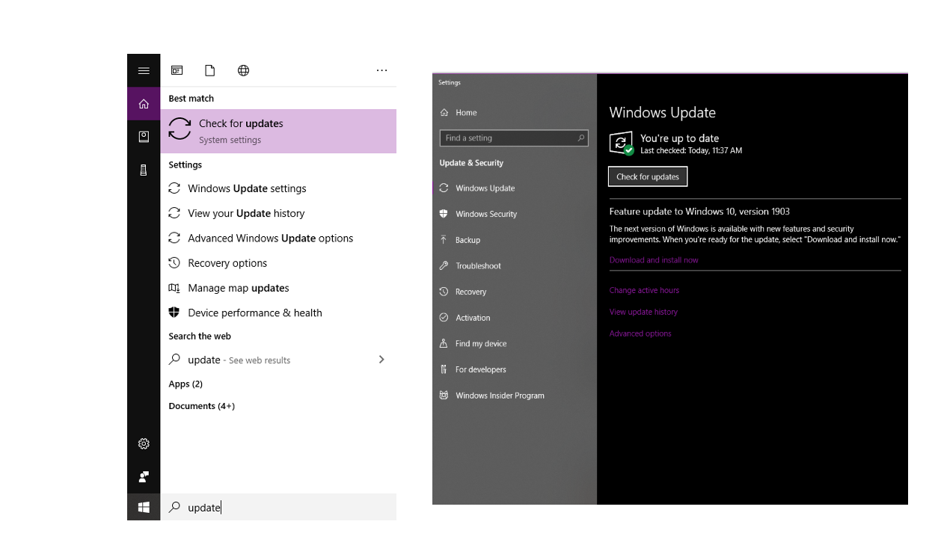Filter search results by Apps icon
This screenshot has width=941, height=560.
[x=177, y=70]
